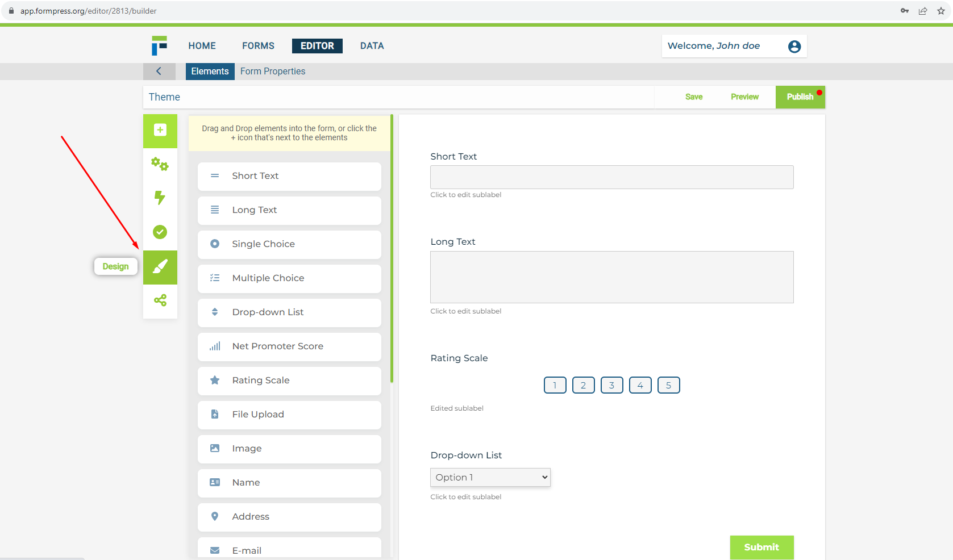
Task: Click the Drop-down List arrows icon
Action: (x=215, y=312)
